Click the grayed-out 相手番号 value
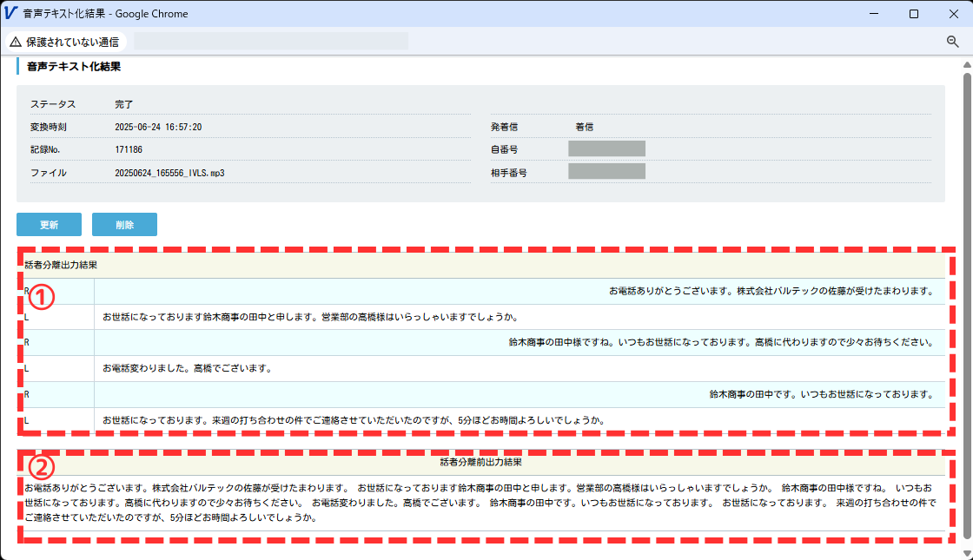Viewport: 973px width, 560px height. [x=606, y=171]
